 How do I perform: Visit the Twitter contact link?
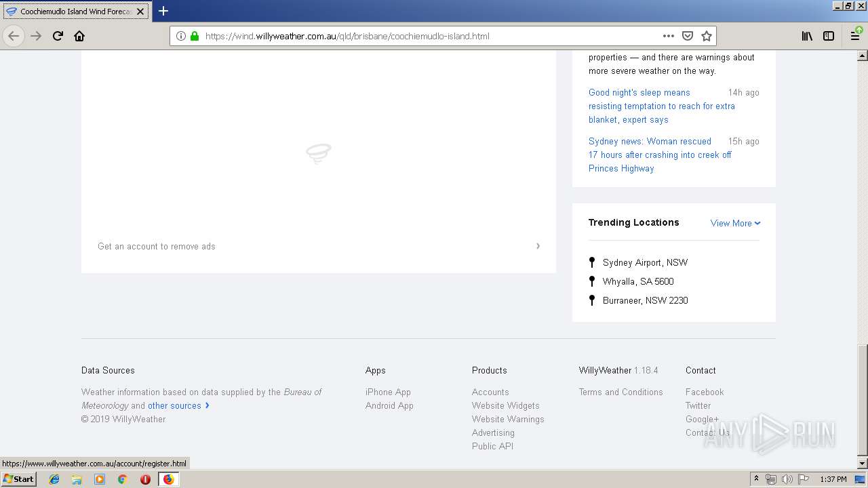[x=698, y=405]
